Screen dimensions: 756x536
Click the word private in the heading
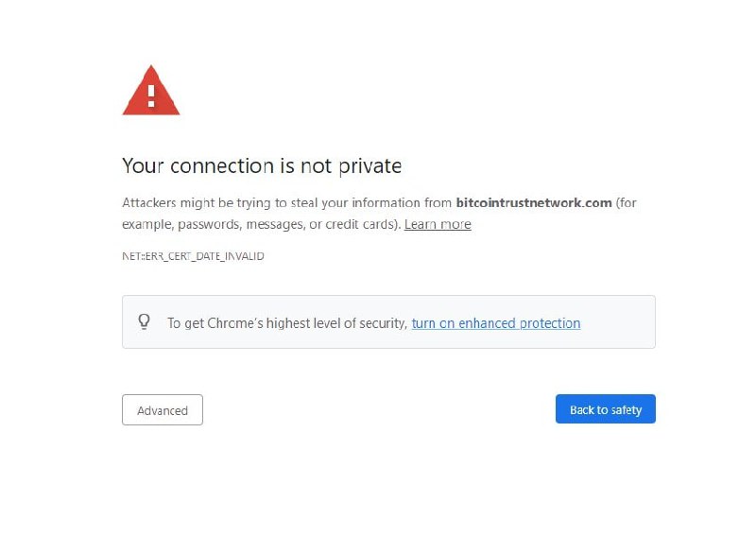tap(369, 166)
